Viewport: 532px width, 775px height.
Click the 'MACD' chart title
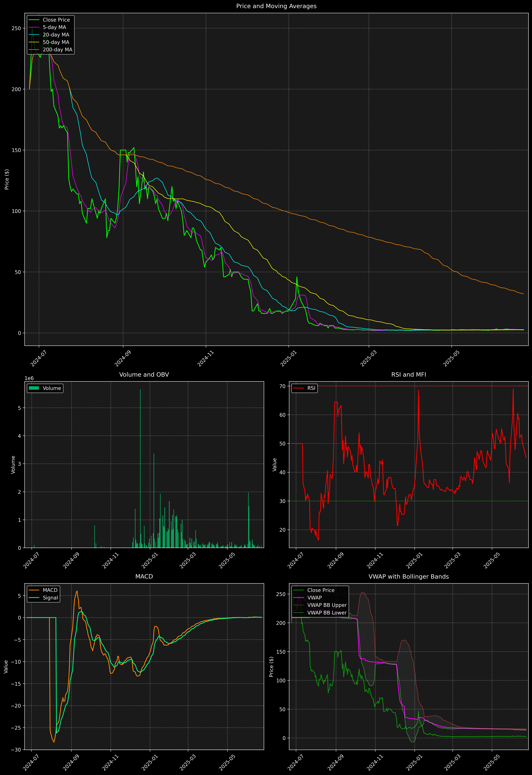(x=144, y=577)
